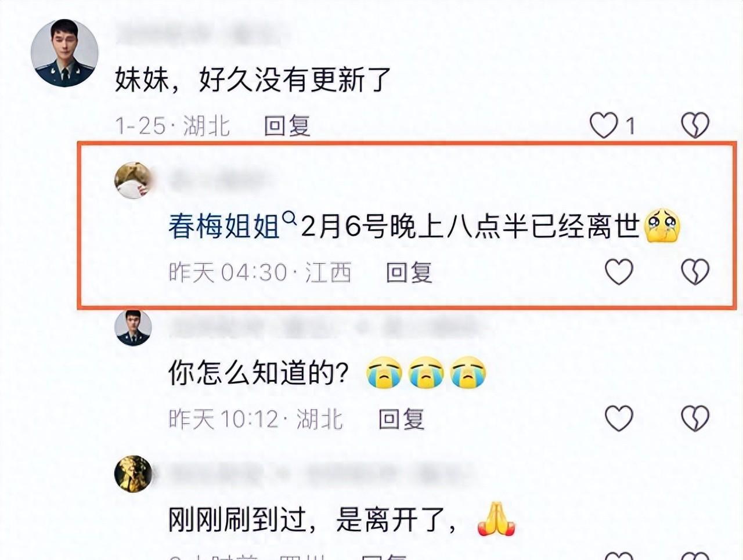Screen dimensions: 743x560
Task: Open the blurred username above 妹妹 comment
Action: (x=203, y=35)
